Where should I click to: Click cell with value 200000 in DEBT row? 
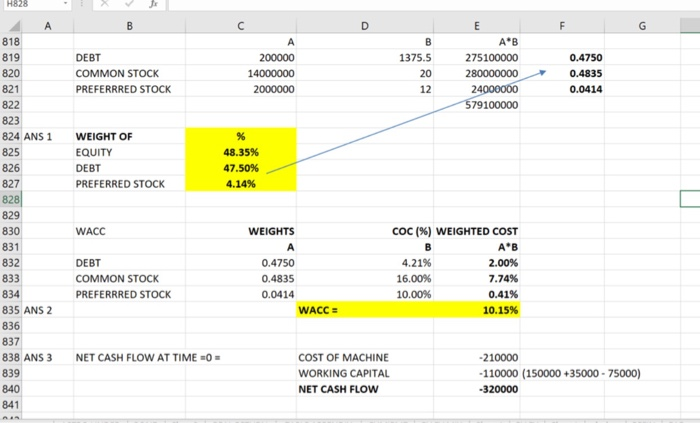pyautogui.click(x=241, y=58)
